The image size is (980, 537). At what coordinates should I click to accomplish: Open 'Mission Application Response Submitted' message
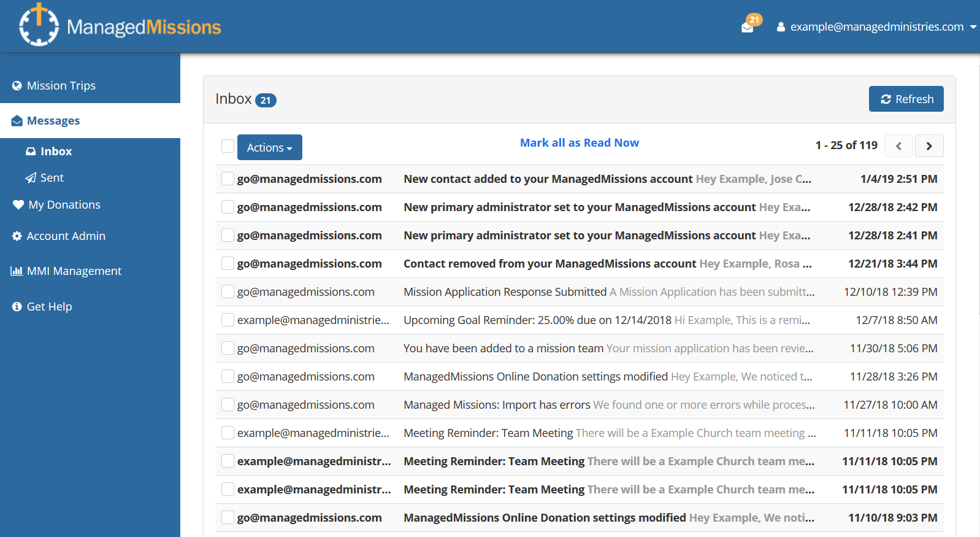point(505,292)
